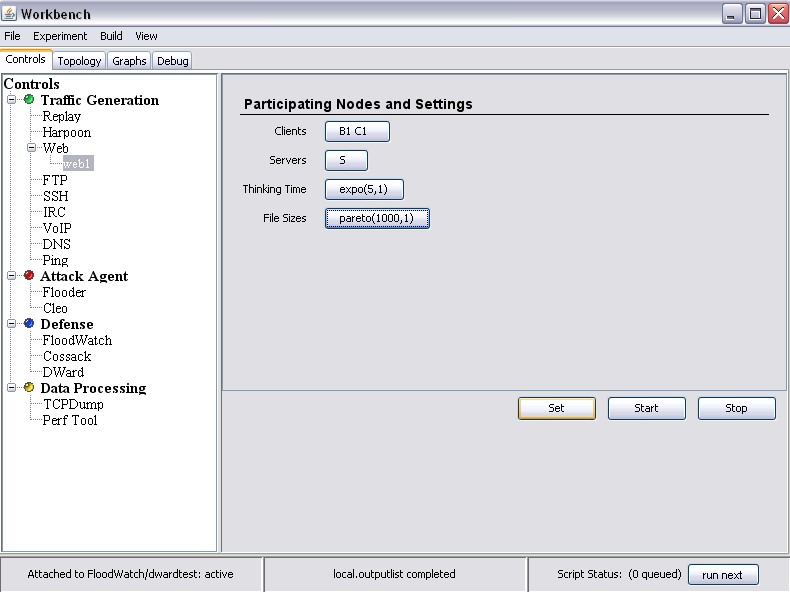This screenshot has height=592, width=790.
Task: Open the Build menu
Action: [x=111, y=36]
